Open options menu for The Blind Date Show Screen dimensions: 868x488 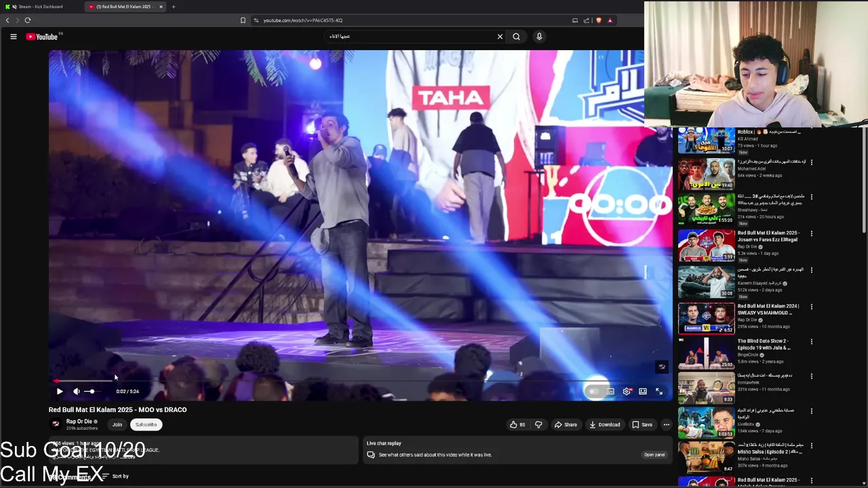tap(812, 342)
